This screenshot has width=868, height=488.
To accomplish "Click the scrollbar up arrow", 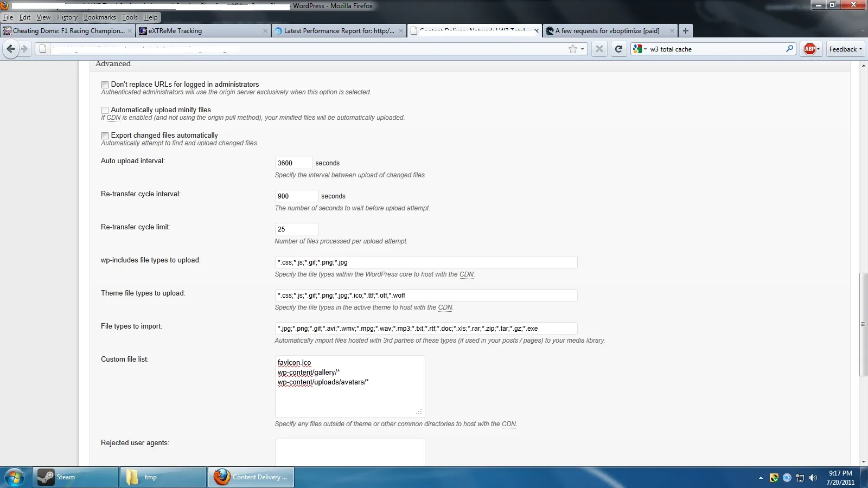I will 863,65.
